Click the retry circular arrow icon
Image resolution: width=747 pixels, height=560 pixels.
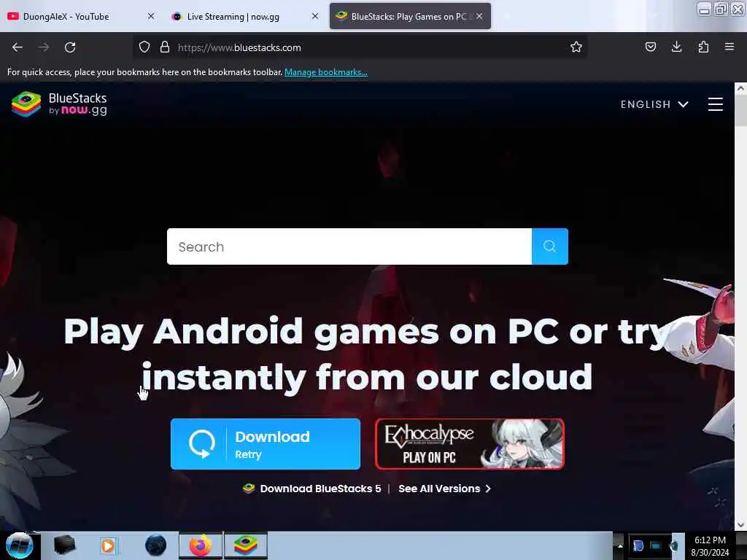[x=202, y=444]
